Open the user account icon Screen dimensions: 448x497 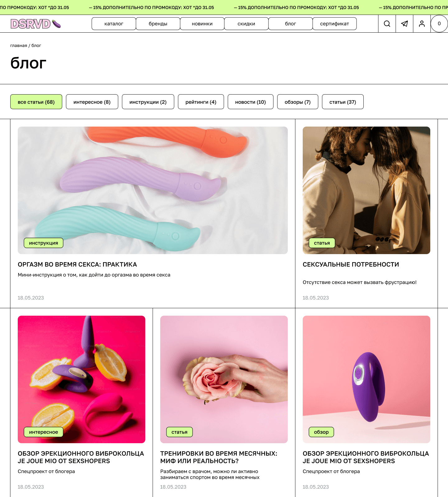point(422,24)
